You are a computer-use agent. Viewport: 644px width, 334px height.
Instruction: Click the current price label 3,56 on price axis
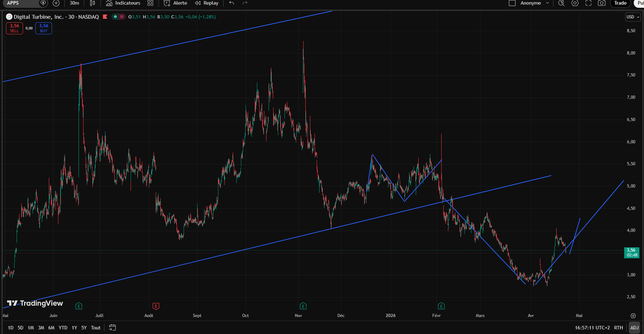(x=632, y=253)
